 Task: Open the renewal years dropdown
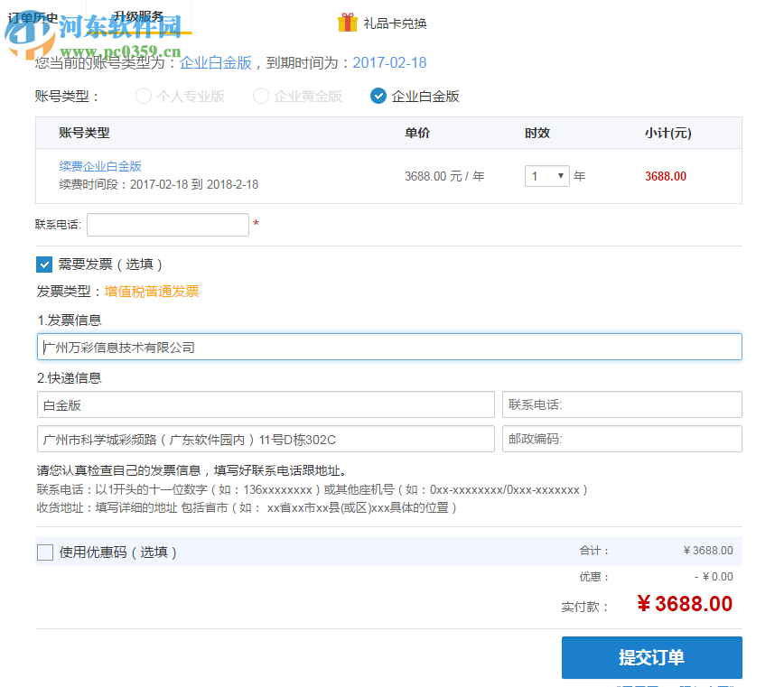(x=546, y=176)
